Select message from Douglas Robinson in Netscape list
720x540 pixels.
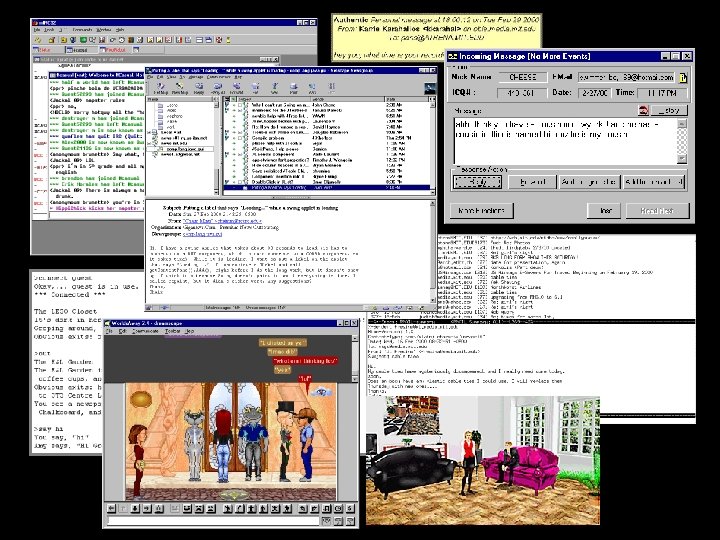[327, 132]
